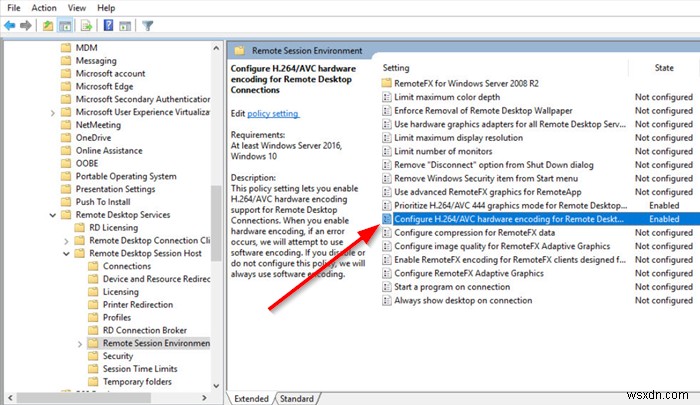Select Microsoft Edge in the tree

[104, 86]
